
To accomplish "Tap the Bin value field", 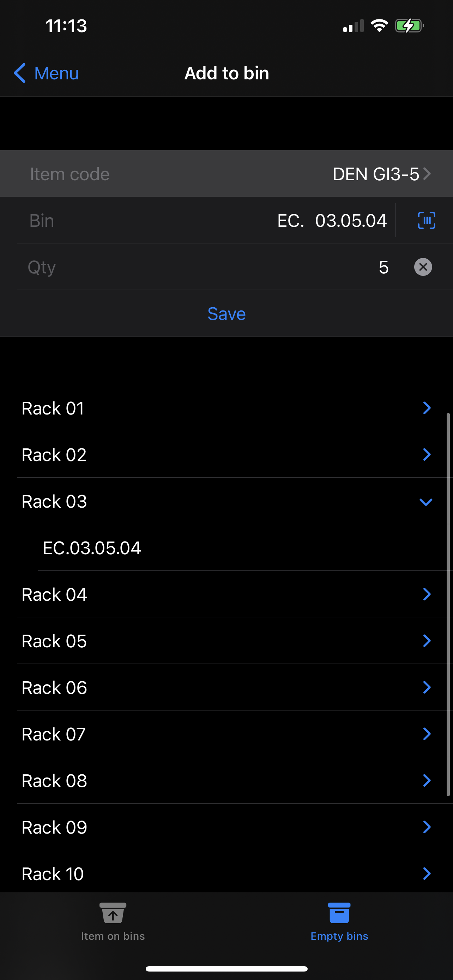I will (331, 220).
